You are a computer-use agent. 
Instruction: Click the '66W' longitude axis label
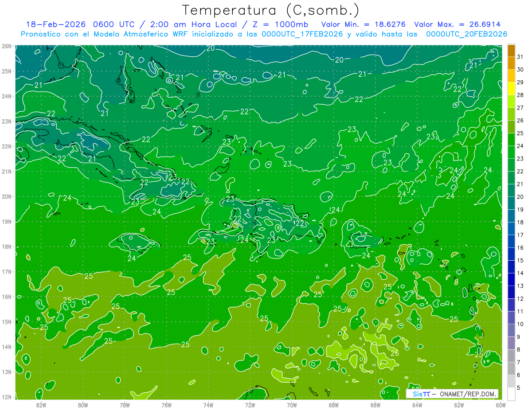coord(376,405)
